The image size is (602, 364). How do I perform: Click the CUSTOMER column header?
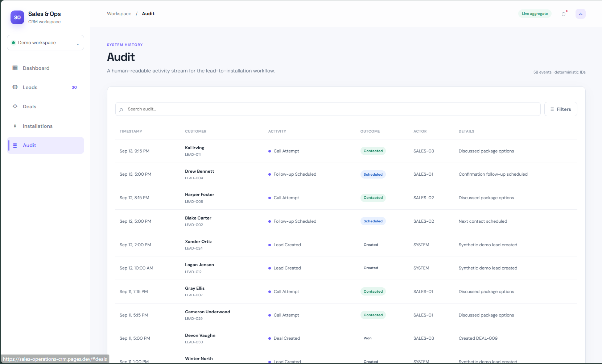click(195, 131)
